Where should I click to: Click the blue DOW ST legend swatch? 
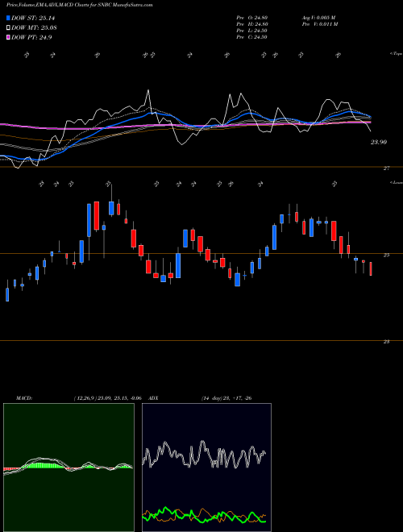pos(9,18)
